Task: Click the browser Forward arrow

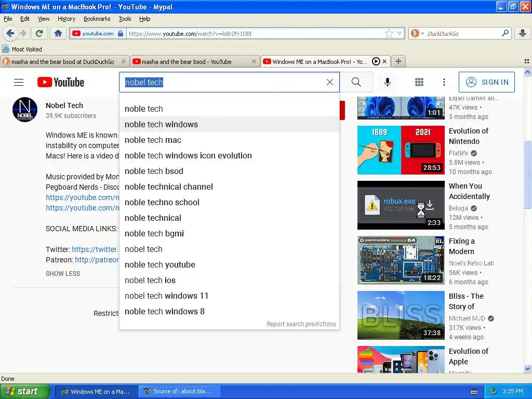Action: (x=23, y=33)
